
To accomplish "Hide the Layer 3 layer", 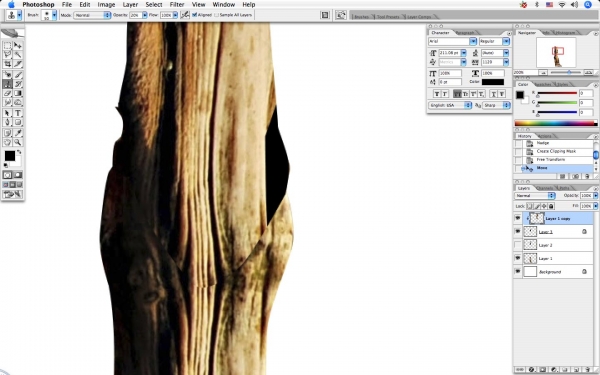I will 518,232.
